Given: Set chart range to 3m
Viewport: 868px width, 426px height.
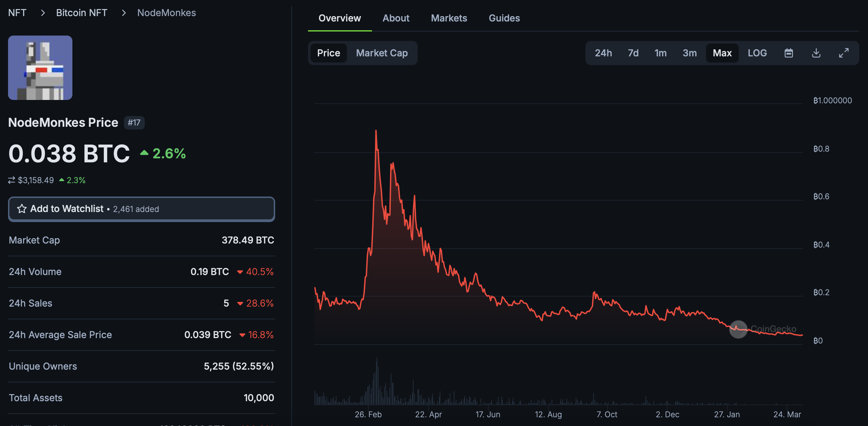Looking at the screenshot, I should coord(689,53).
